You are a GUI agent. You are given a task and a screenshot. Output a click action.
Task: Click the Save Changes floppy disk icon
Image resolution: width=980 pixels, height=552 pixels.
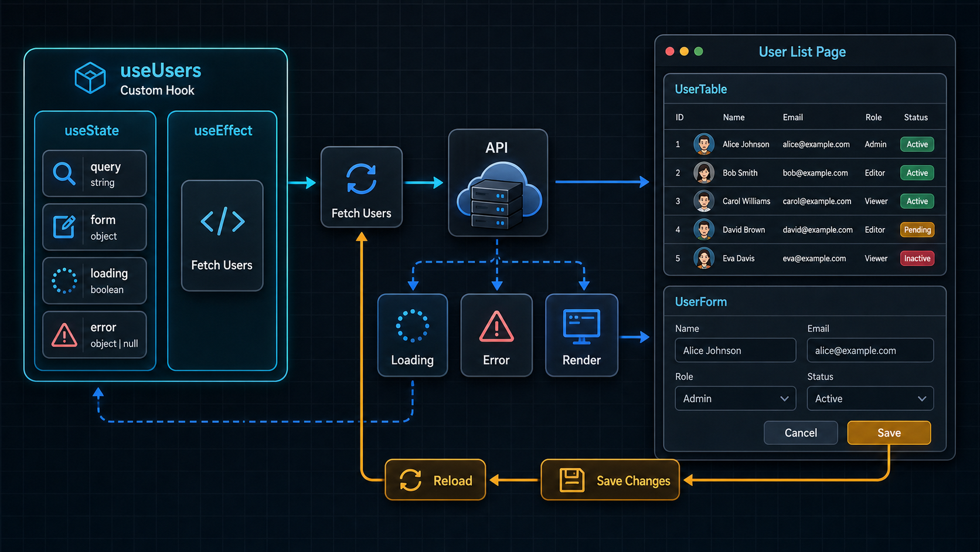coord(571,480)
